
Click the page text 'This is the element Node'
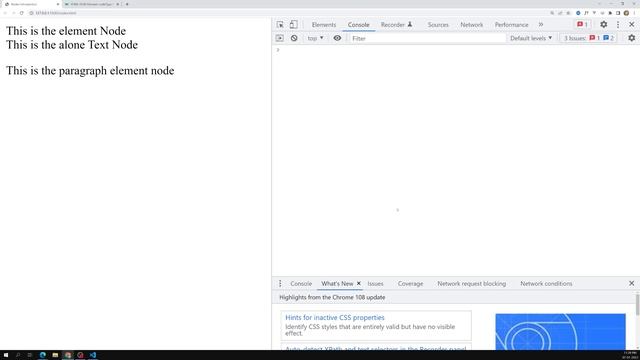tap(66, 31)
